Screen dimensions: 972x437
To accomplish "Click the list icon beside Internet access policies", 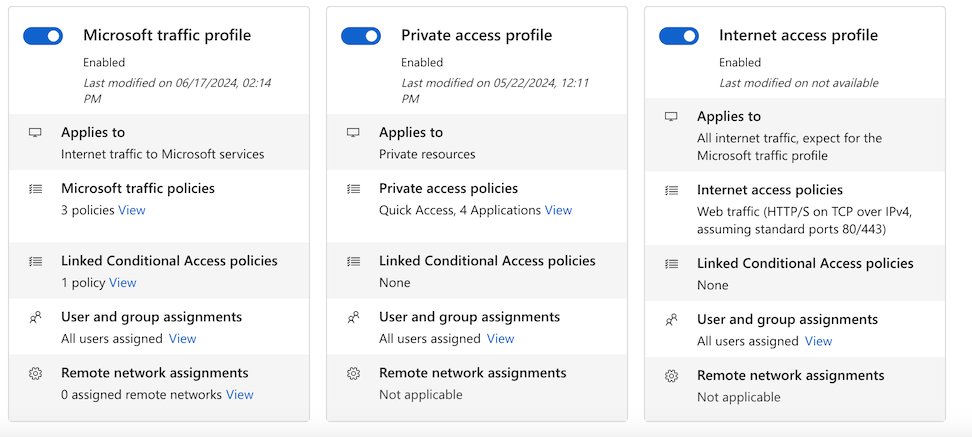I will coord(672,190).
